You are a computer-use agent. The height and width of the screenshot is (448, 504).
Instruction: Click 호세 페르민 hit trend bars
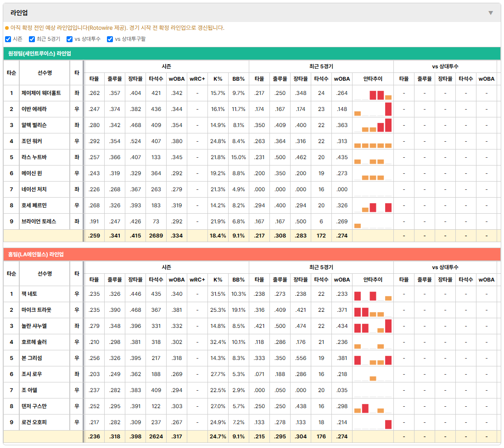[x=373, y=205]
